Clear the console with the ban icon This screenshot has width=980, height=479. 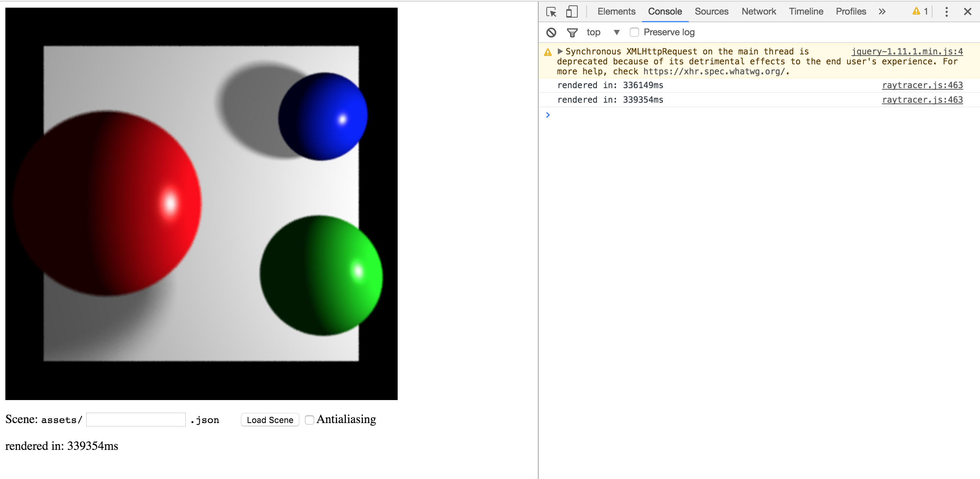click(x=551, y=33)
